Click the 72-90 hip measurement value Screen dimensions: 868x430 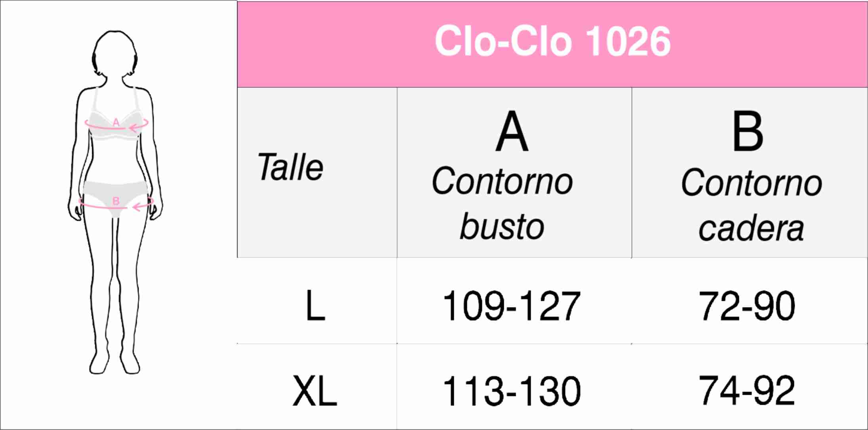coord(747,306)
